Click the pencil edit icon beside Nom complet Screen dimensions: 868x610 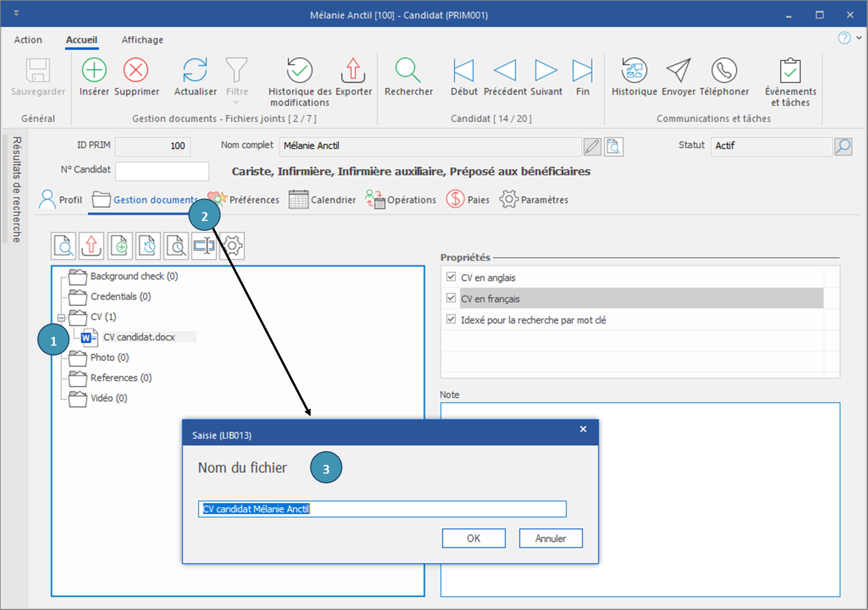click(x=592, y=147)
